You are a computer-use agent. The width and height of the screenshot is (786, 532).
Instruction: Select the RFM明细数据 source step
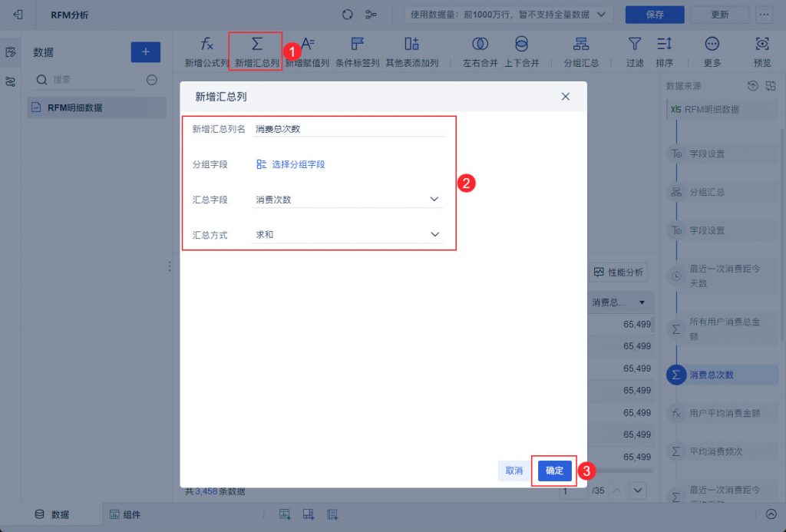722,109
